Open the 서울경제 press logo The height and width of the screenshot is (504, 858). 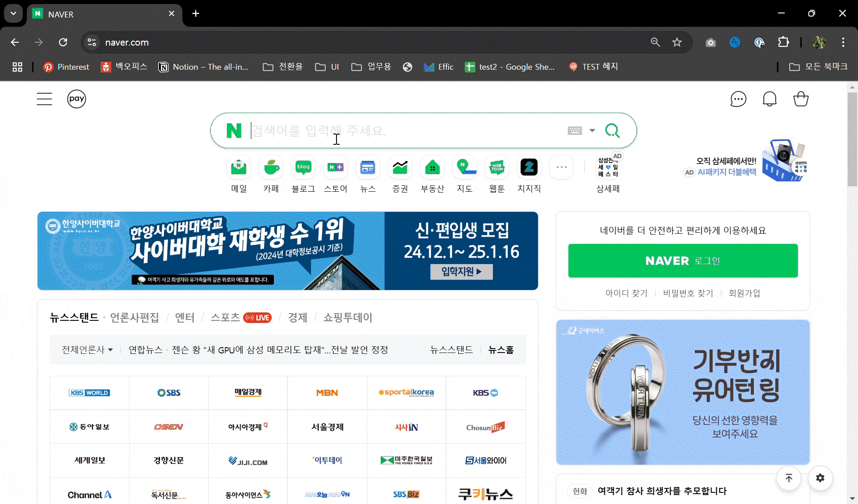pyautogui.click(x=327, y=427)
